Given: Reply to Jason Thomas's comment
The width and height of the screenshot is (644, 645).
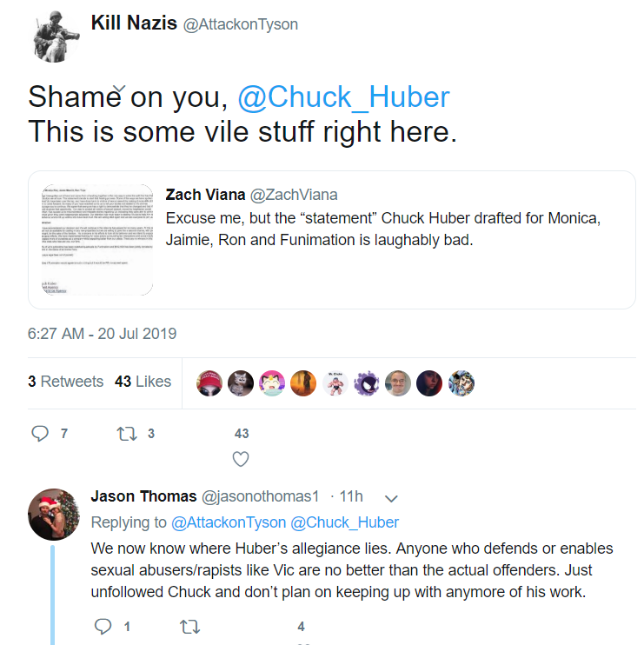Looking at the screenshot, I should [103, 626].
